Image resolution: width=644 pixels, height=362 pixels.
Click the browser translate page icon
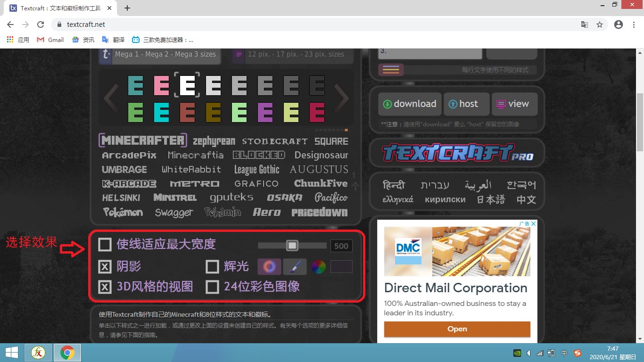tap(584, 25)
